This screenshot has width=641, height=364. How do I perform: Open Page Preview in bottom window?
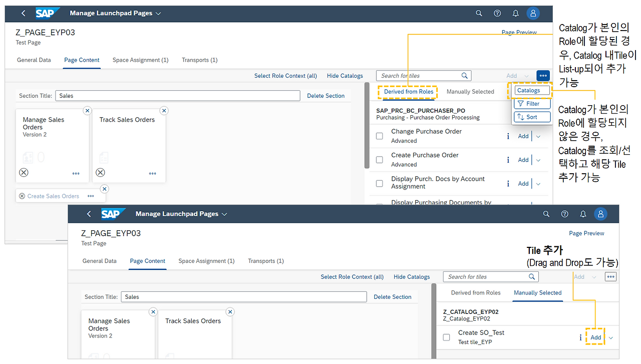[586, 233]
